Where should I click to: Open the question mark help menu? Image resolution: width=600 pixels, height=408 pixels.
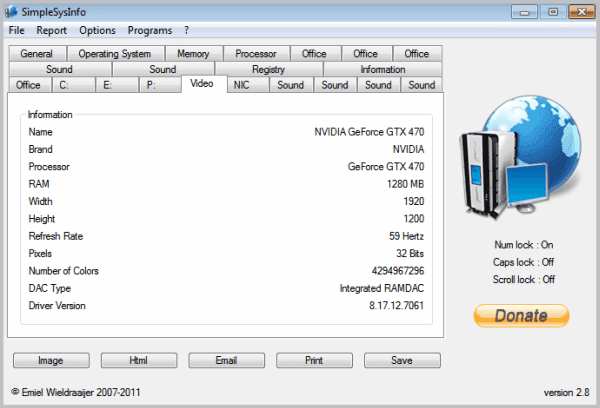(x=187, y=31)
